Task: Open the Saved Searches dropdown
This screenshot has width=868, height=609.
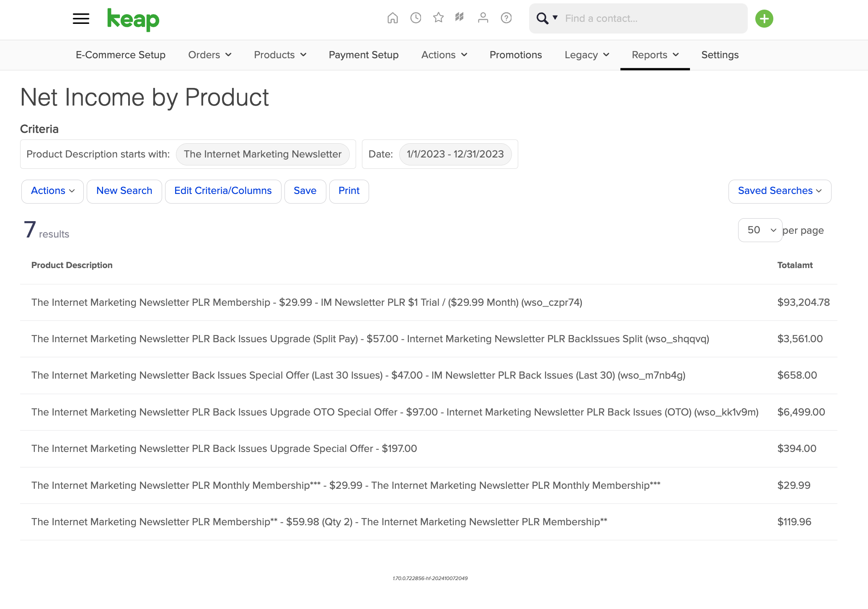Action: pos(780,191)
